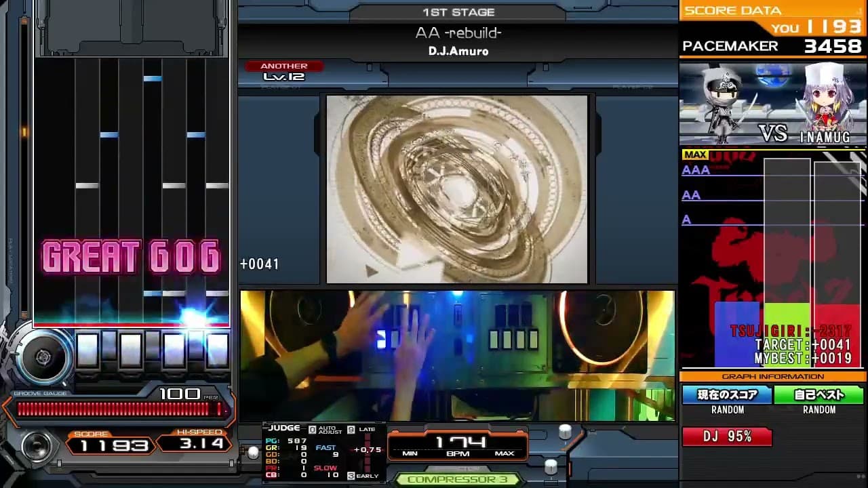Image resolution: width=868 pixels, height=488 pixels.
Task: Click the HI-SPEED 3.14 value
Action: point(201,444)
